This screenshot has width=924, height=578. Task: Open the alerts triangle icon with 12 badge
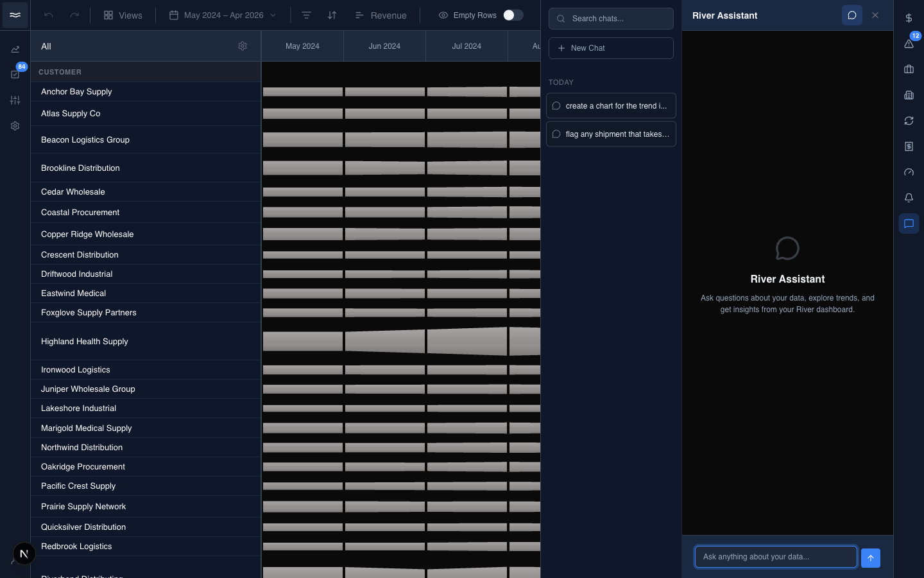pos(909,44)
